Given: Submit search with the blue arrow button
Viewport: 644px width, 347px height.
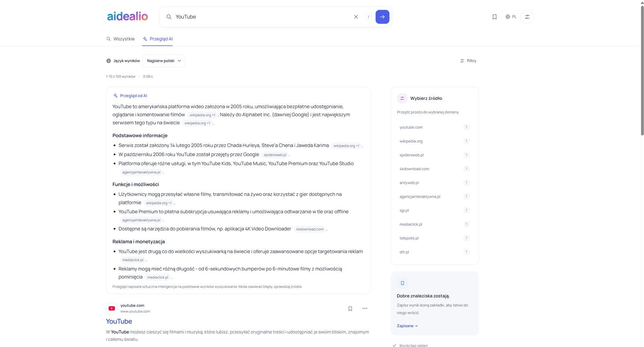Looking at the screenshot, I should click(382, 17).
